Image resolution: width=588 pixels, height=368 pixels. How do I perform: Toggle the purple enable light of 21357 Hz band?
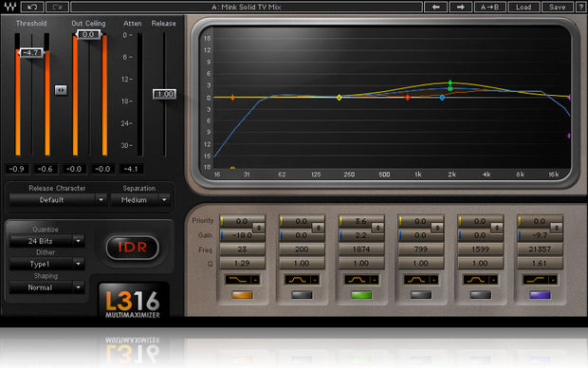coord(540,295)
